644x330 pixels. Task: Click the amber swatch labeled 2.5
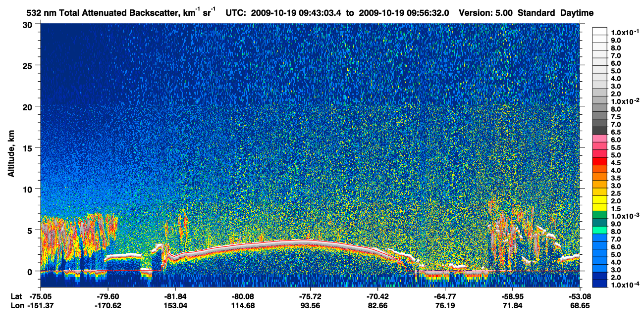pyautogui.click(x=599, y=192)
